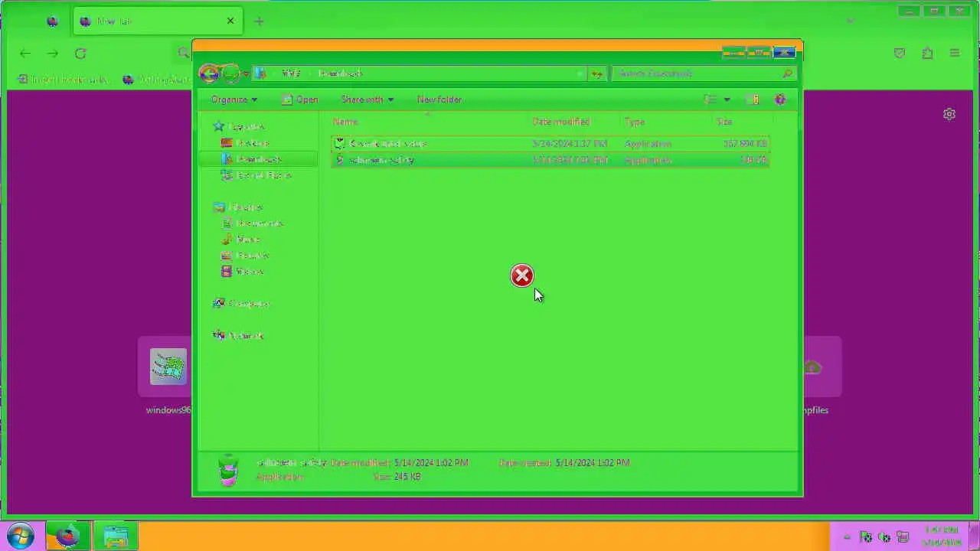Refresh the Explorer address bar location
980x551 pixels.
pyautogui.click(x=597, y=73)
